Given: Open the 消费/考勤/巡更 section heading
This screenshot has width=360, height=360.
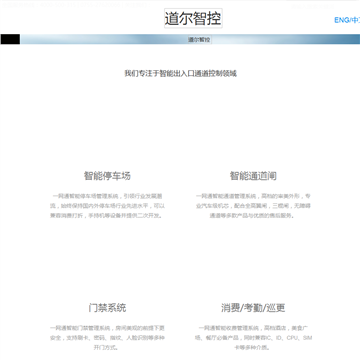Looking at the screenshot, I should click(x=253, y=307).
